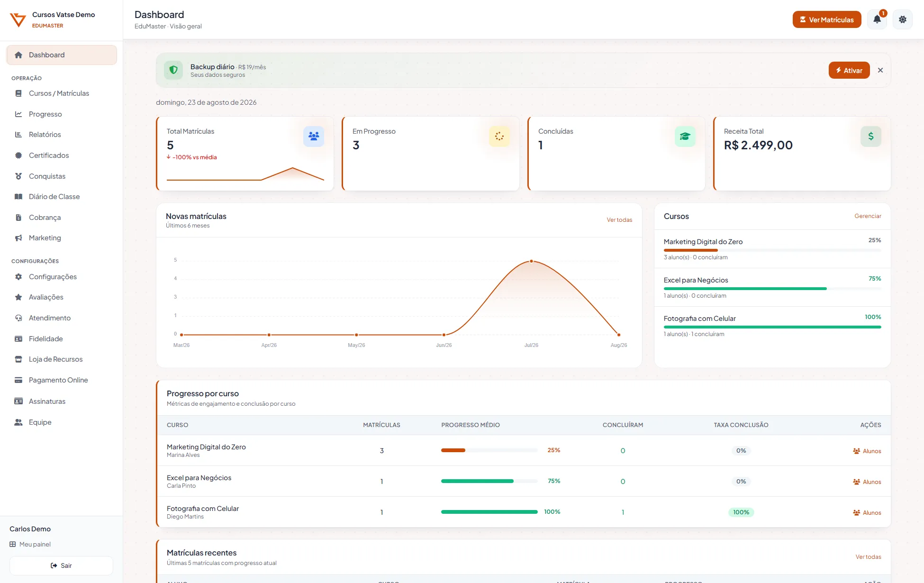Click the Ver Matrículas button

pyautogui.click(x=827, y=19)
